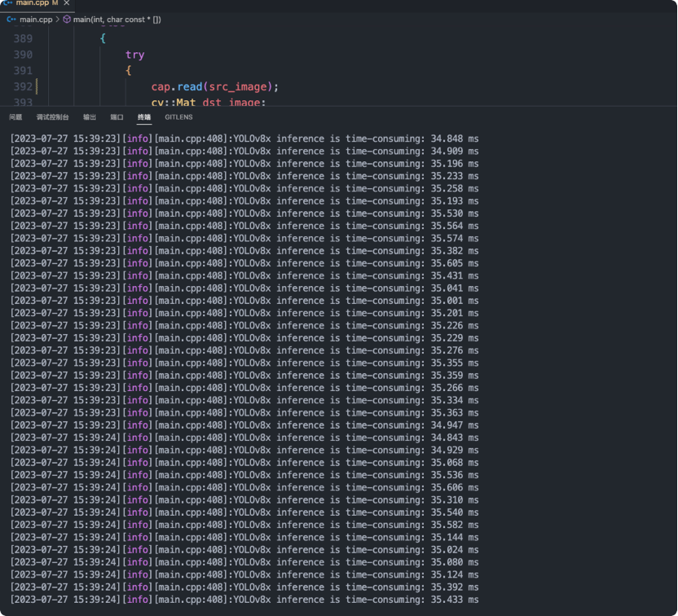Click the log line showing 35.276 ms

click(244, 350)
